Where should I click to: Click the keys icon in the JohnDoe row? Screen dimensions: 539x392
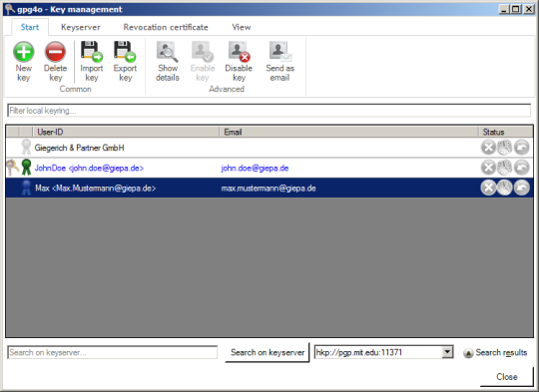13,168
